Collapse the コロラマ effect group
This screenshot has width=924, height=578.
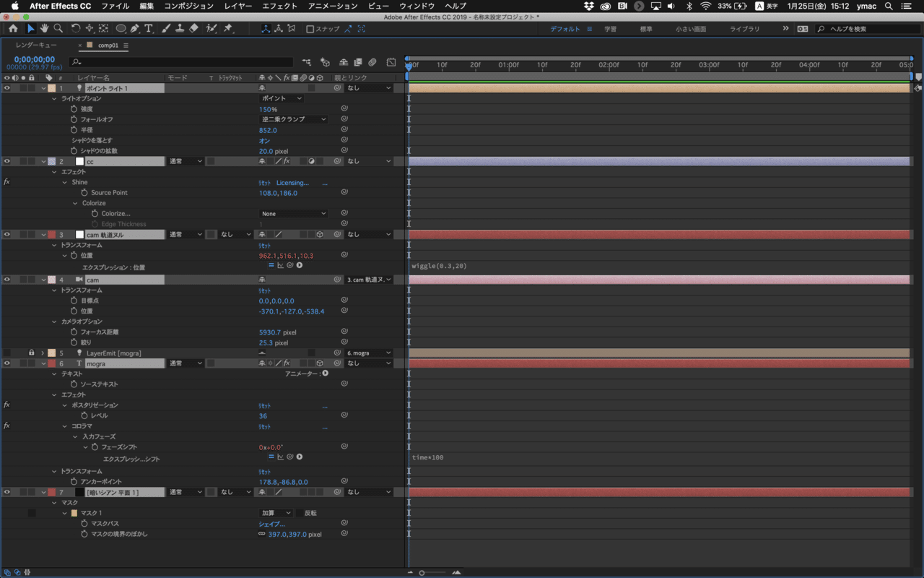[64, 426]
